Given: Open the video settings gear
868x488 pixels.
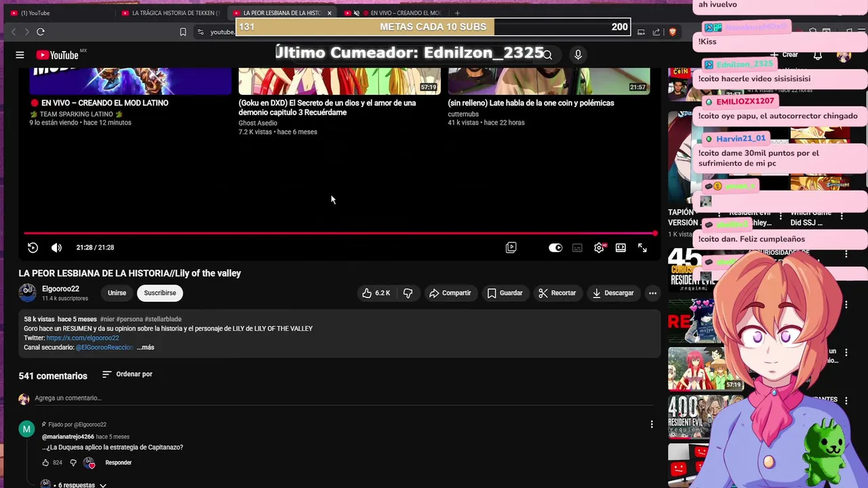Looking at the screenshot, I should click(599, 247).
